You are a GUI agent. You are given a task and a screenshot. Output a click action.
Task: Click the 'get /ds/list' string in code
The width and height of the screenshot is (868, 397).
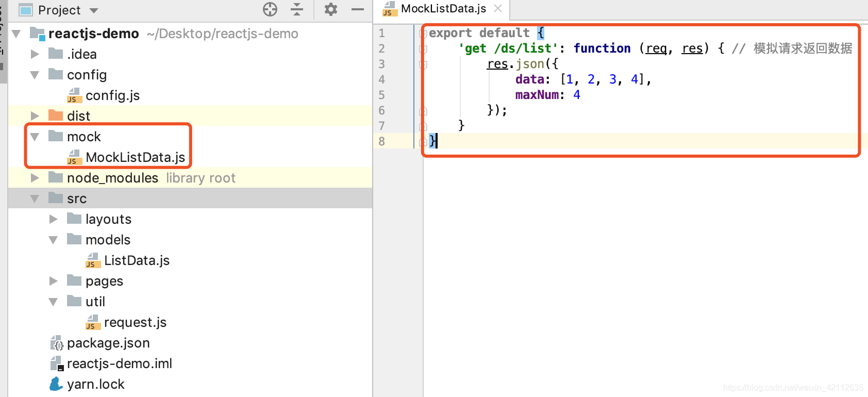(508, 48)
